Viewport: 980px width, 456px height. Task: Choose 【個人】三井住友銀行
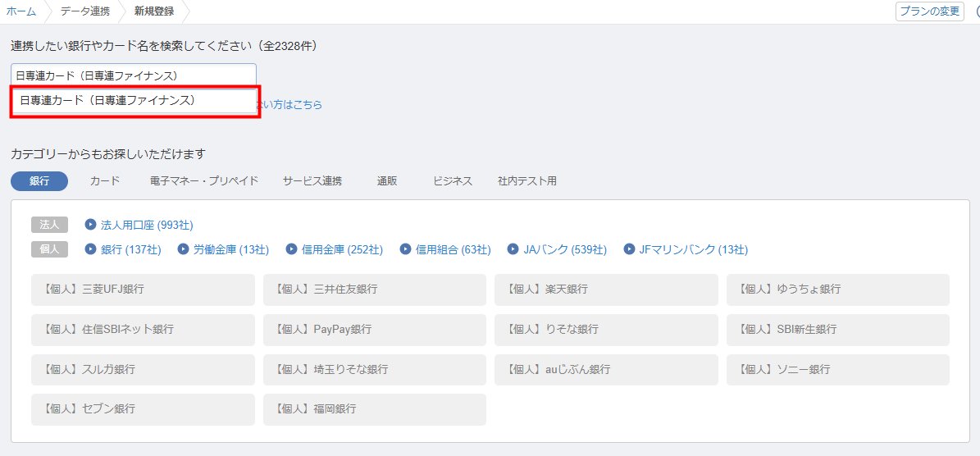375,290
